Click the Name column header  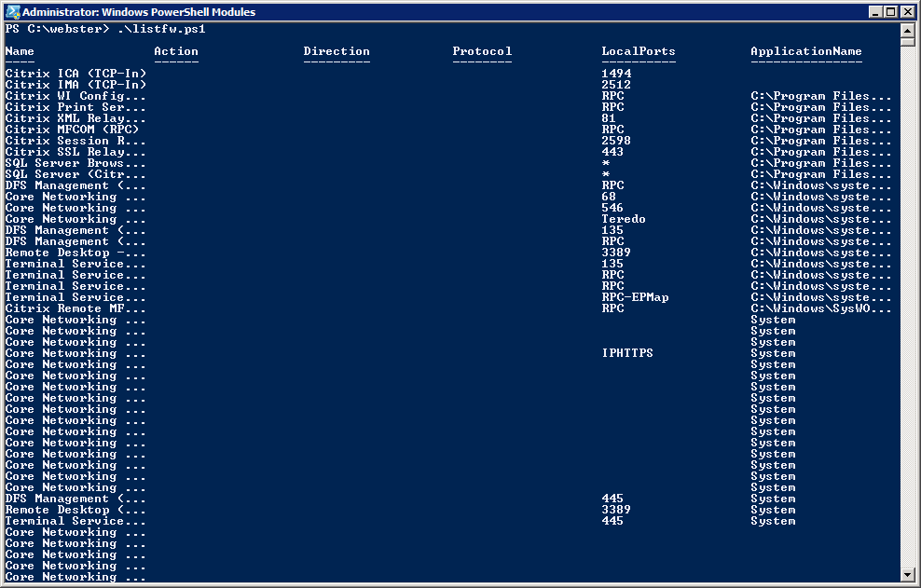20,51
